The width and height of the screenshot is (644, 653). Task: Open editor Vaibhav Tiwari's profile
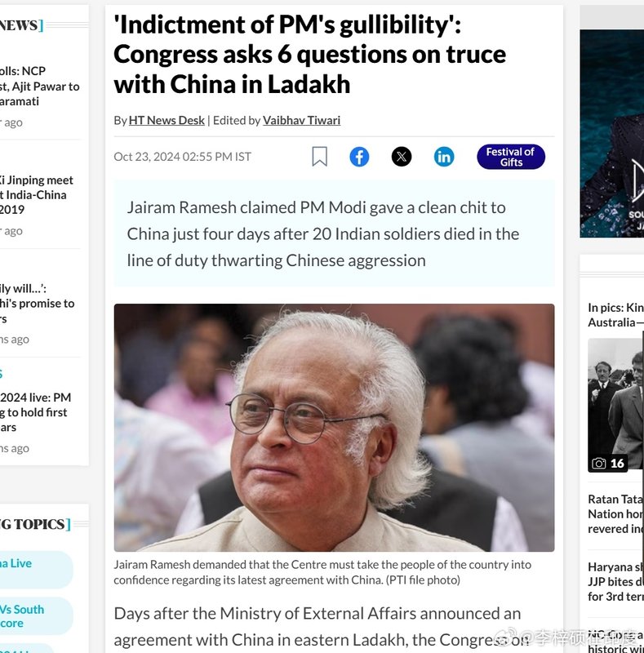click(301, 120)
